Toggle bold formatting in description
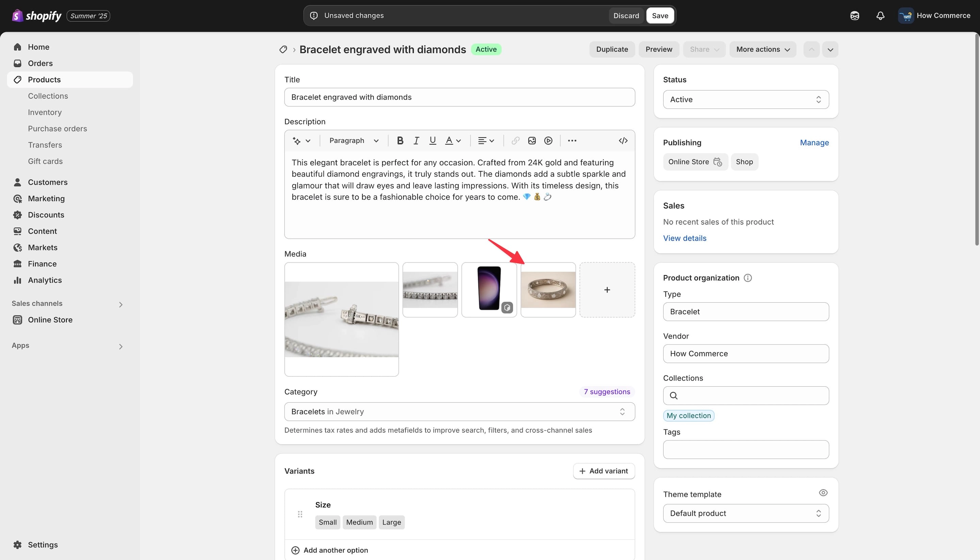Viewport: 980px width, 560px height. (x=400, y=141)
